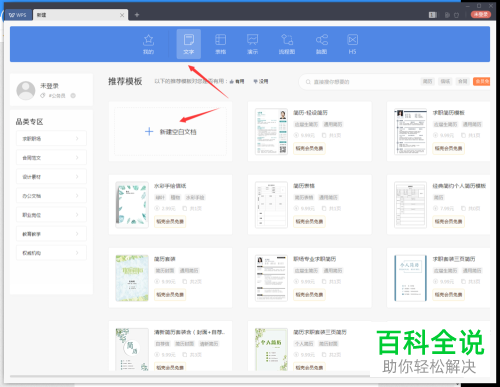Click the red 未登录 login button

coord(481,15)
